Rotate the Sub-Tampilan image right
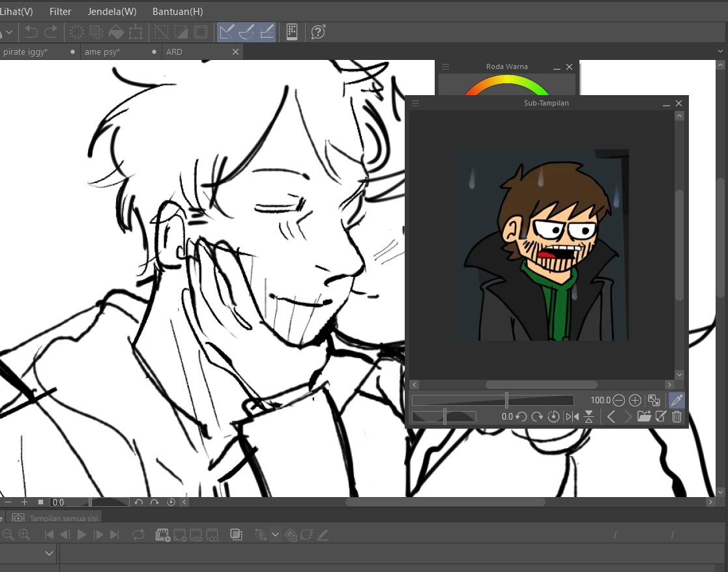 click(537, 416)
